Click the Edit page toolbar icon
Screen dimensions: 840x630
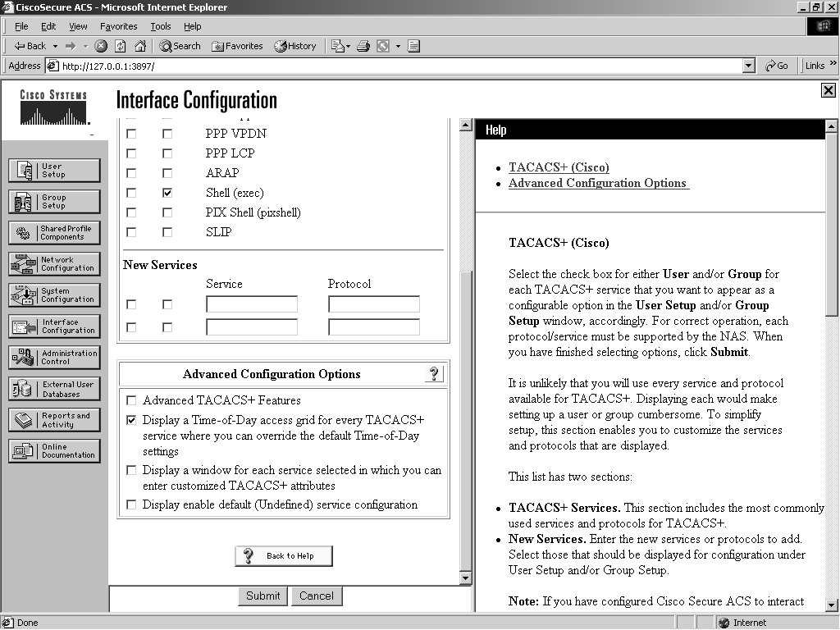[383, 46]
